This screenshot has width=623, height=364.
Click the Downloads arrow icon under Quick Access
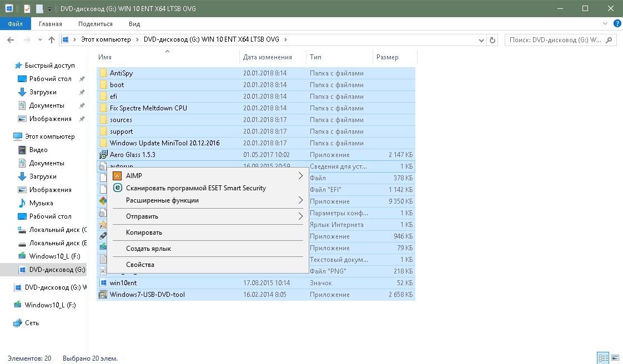[x=22, y=92]
